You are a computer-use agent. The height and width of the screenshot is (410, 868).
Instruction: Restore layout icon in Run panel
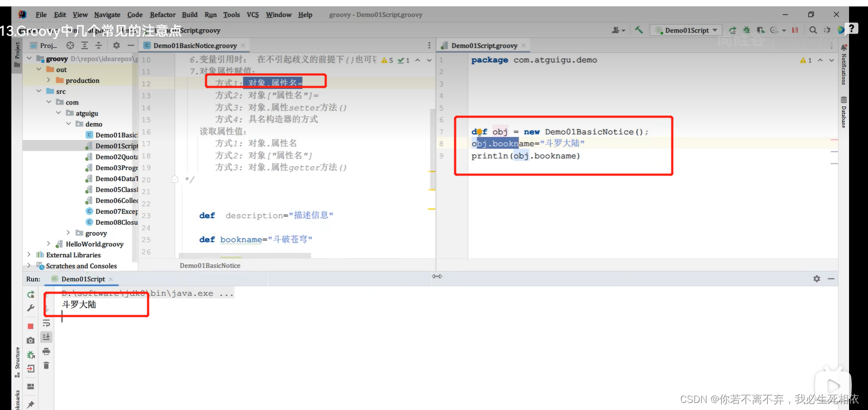[31, 386]
